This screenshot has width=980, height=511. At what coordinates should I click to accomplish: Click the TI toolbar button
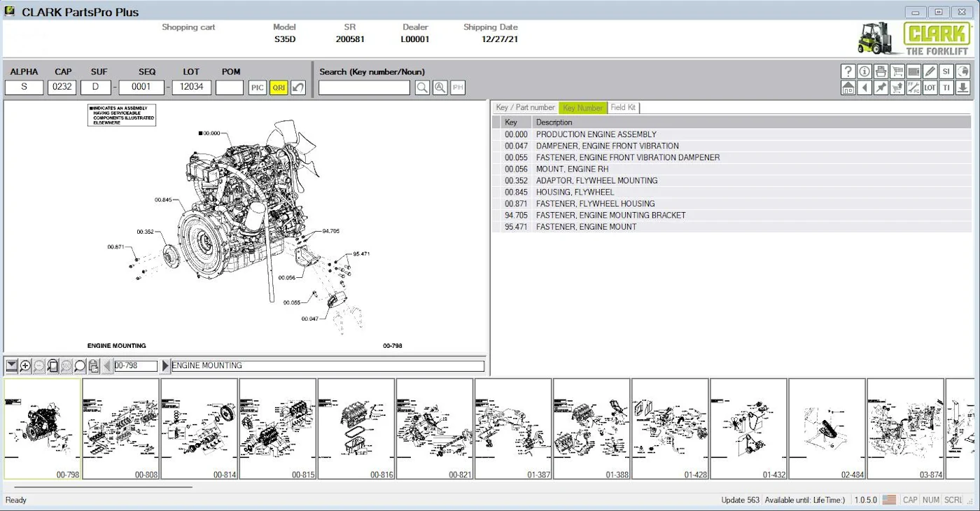click(x=946, y=87)
